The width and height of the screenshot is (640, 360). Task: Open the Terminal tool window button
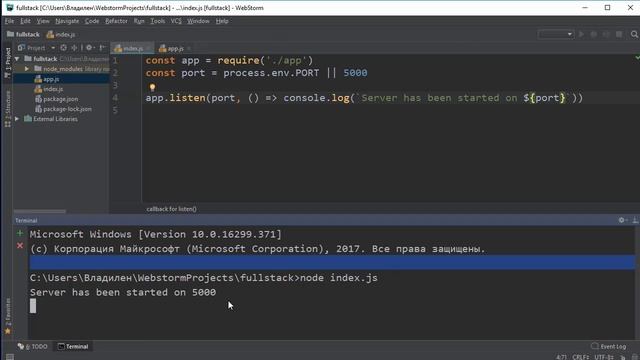[73, 347]
